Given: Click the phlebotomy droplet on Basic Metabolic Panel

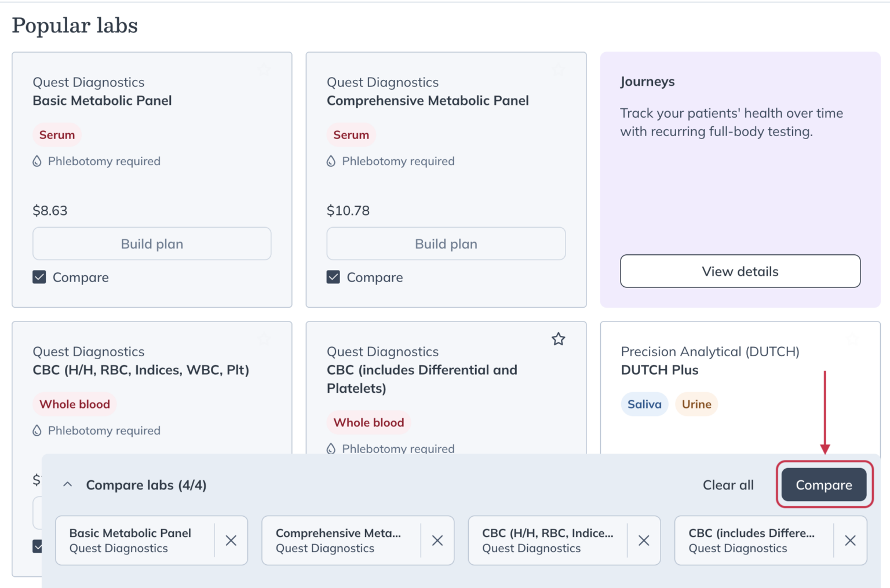Looking at the screenshot, I should click(x=37, y=161).
